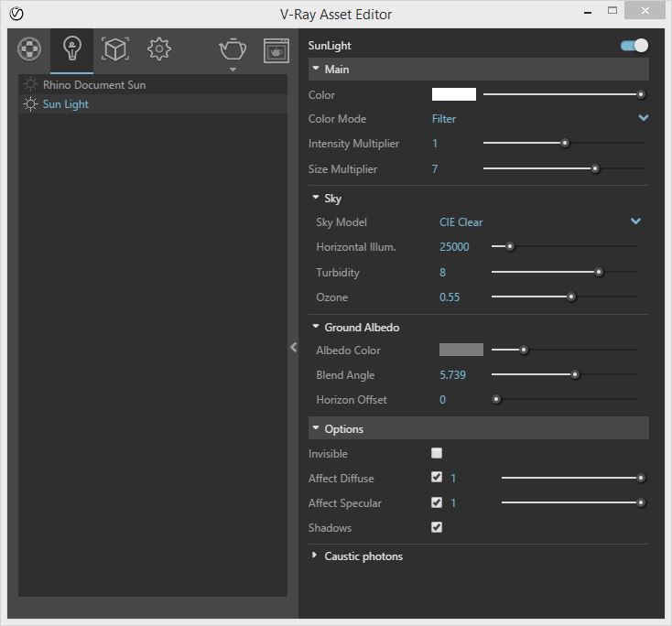Select Rhino Document Sun in the list
Screen dimensions: 672x626
point(94,85)
